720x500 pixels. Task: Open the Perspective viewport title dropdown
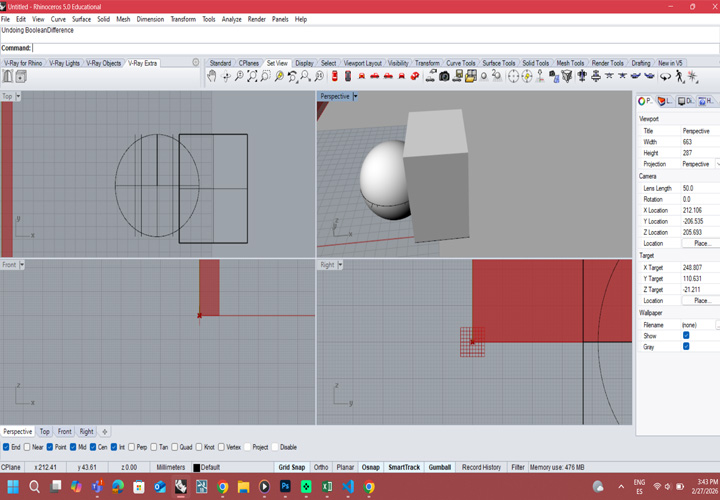tap(355, 97)
